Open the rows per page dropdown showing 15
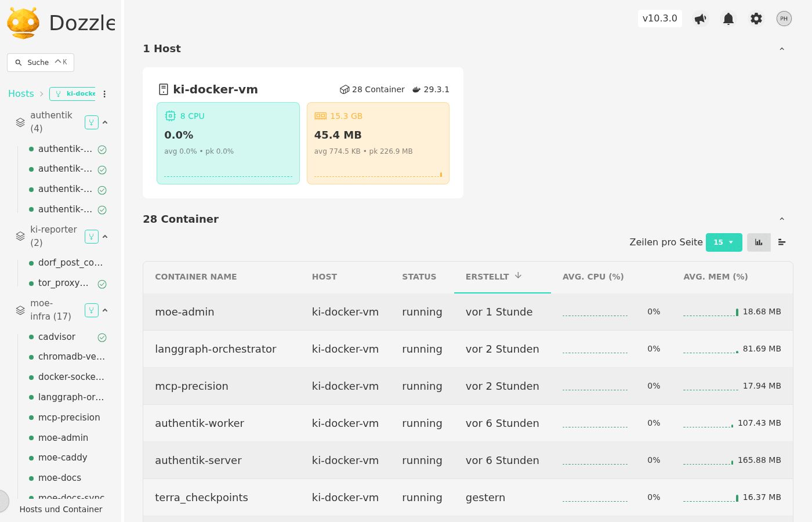Viewport: 812px width, 522px height. click(x=724, y=242)
